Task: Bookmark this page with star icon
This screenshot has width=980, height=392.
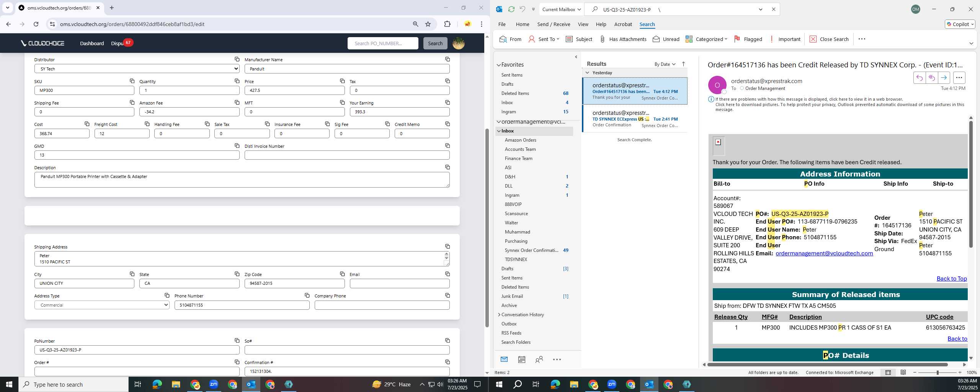Action: tap(428, 24)
